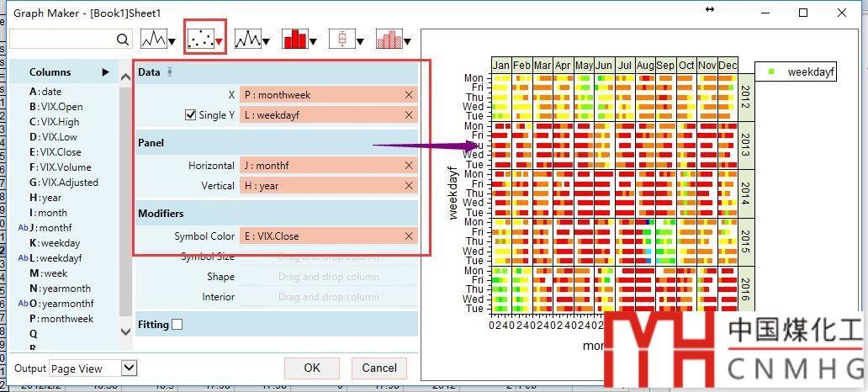This screenshot has height=392, width=868.
Task: Select column I: month
Action: 48,213
